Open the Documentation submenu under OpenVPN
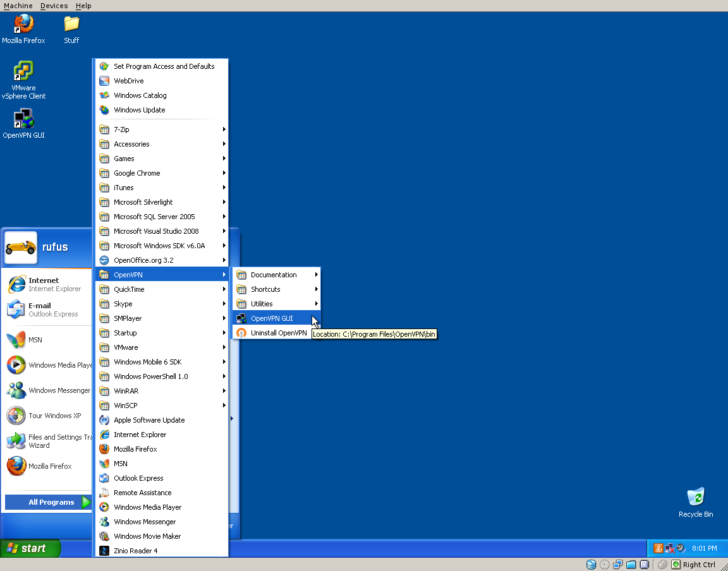Screen dimensions: 728x571 (x=276, y=275)
